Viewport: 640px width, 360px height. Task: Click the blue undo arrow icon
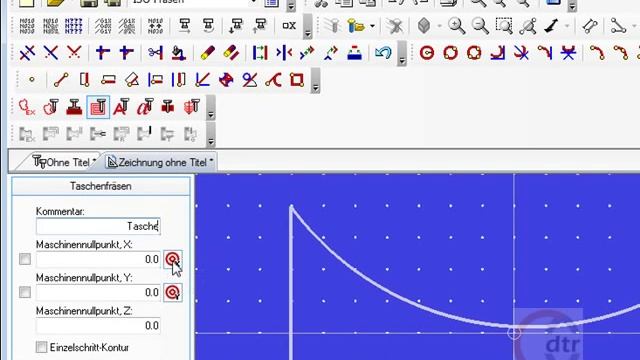(x=383, y=53)
